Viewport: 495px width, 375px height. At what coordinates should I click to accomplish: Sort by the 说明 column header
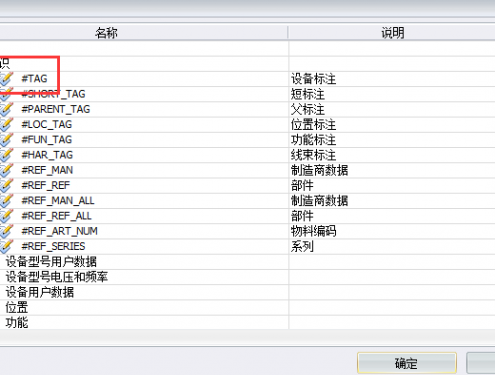tap(393, 33)
